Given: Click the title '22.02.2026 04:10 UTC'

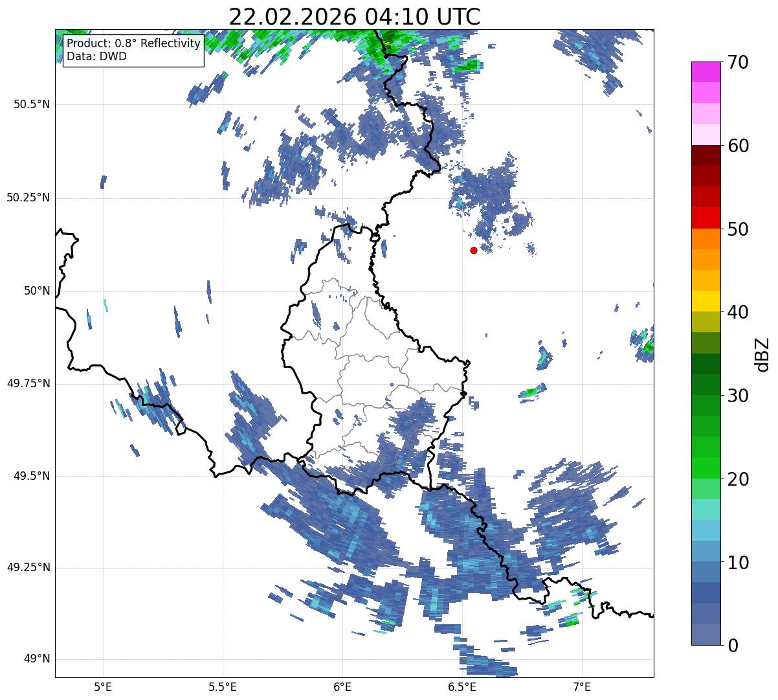Looking at the screenshot, I should [355, 16].
